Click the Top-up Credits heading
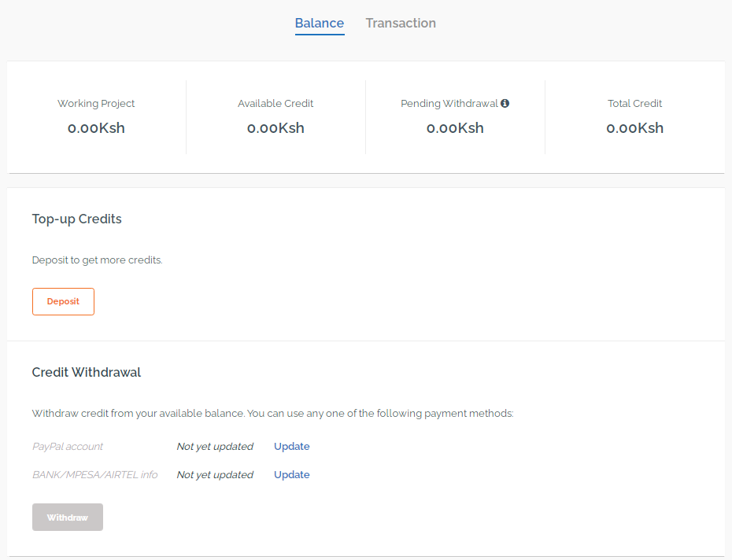This screenshot has height=560, width=732. click(77, 219)
